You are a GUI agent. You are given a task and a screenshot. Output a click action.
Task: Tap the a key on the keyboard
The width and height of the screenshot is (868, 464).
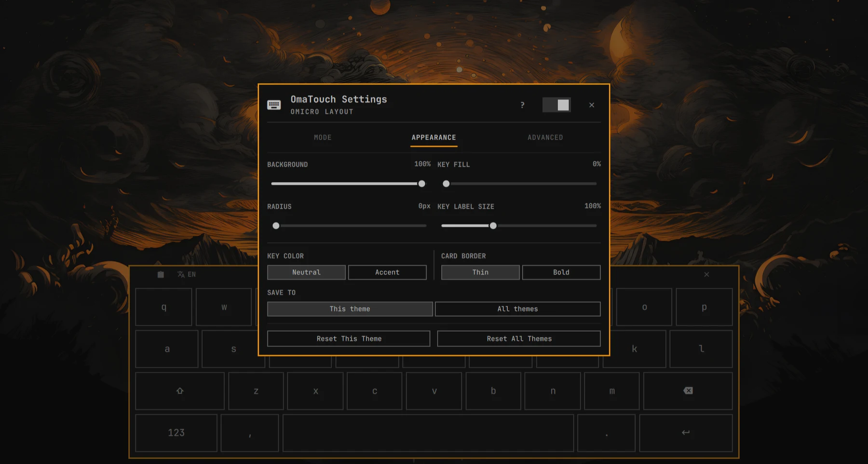click(x=167, y=349)
